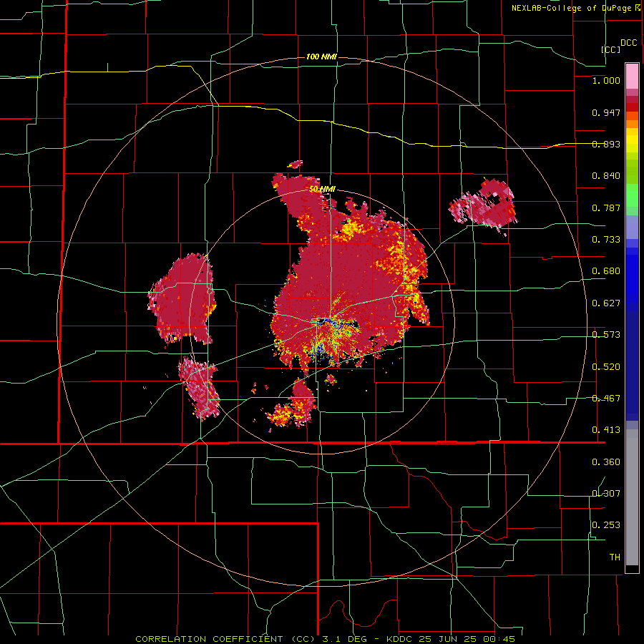Select the 0.733 scale value

[x=606, y=240]
